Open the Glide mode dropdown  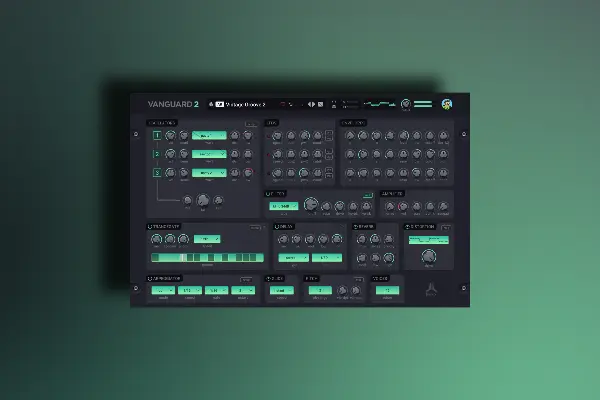pyautogui.click(x=282, y=291)
